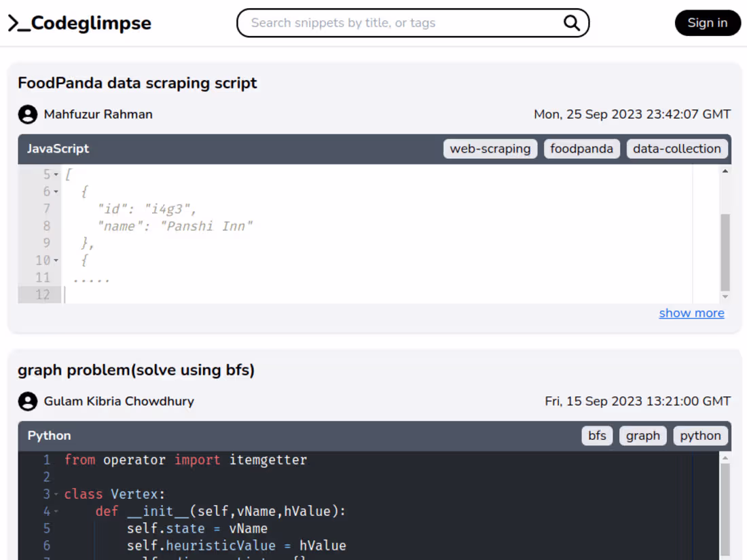Select the python tag
The width and height of the screenshot is (747, 560).
(x=700, y=436)
